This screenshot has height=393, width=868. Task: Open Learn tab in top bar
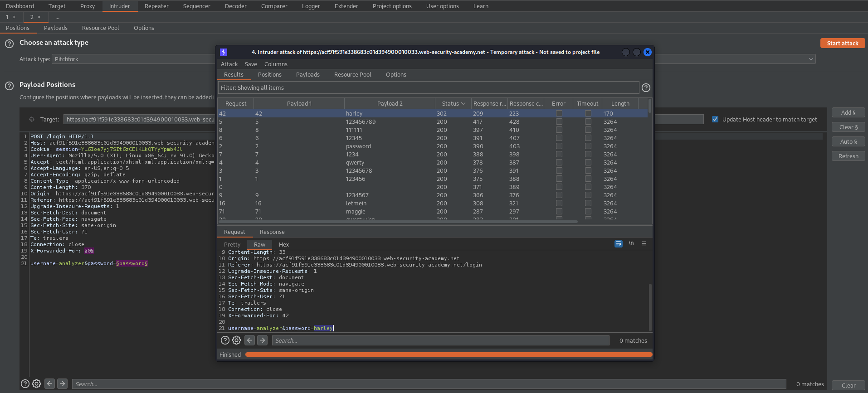(x=481, y=6)
